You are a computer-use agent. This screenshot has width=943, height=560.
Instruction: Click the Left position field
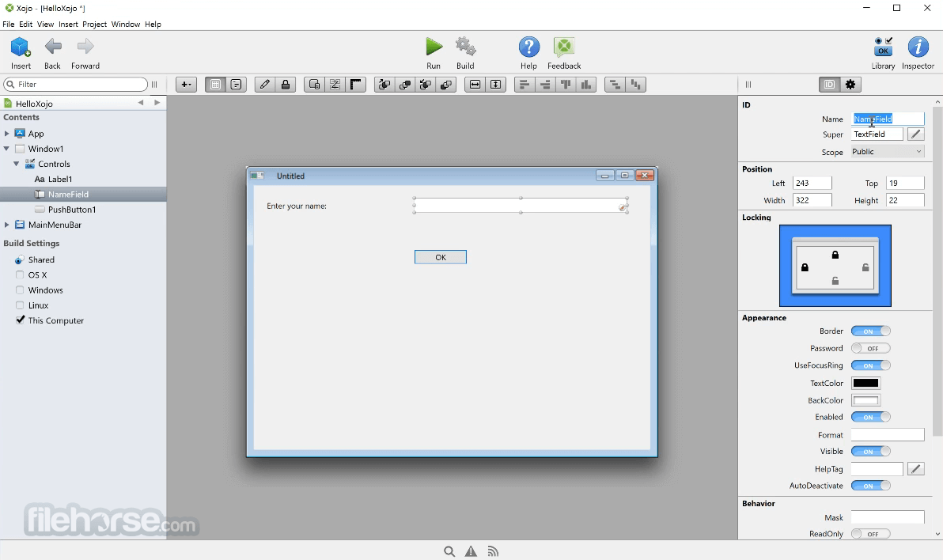click(x=812, y=183)
